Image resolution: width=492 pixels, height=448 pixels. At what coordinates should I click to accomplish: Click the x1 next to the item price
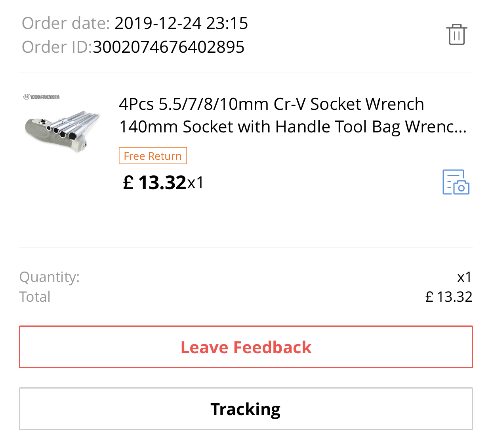click(x=195, y=183)
